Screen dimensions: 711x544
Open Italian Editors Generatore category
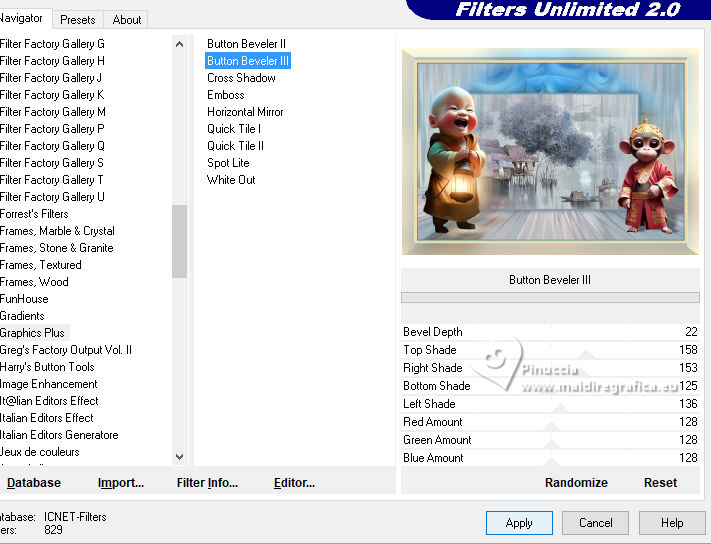click(x=59, y=435)
